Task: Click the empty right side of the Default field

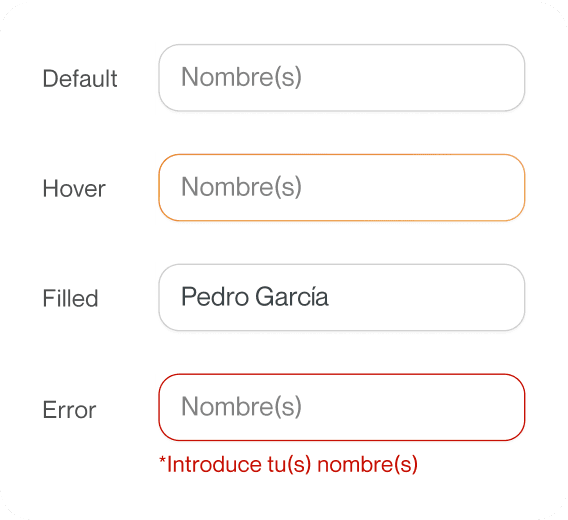Action: click(x=413, y=78)
